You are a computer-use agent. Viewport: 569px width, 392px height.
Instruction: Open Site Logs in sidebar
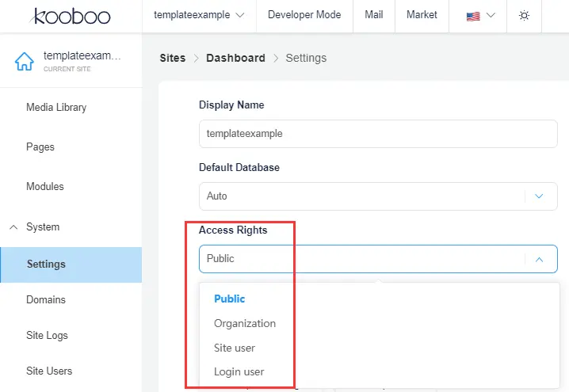(x=47, y=335)
